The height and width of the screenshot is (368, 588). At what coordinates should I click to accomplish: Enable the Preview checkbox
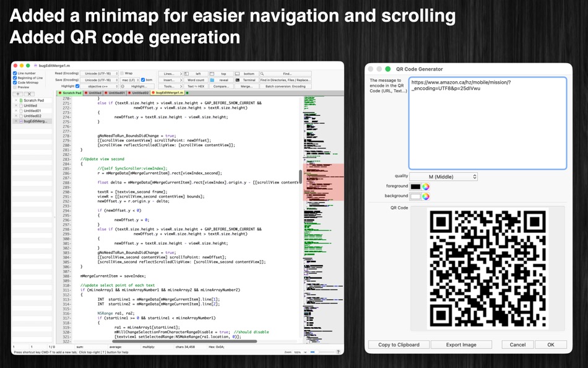pyautogui.click(x=15, y=87)
